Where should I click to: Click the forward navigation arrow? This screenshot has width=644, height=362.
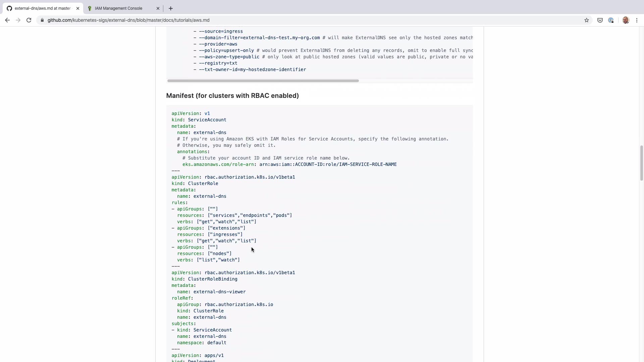pos(18,20)
